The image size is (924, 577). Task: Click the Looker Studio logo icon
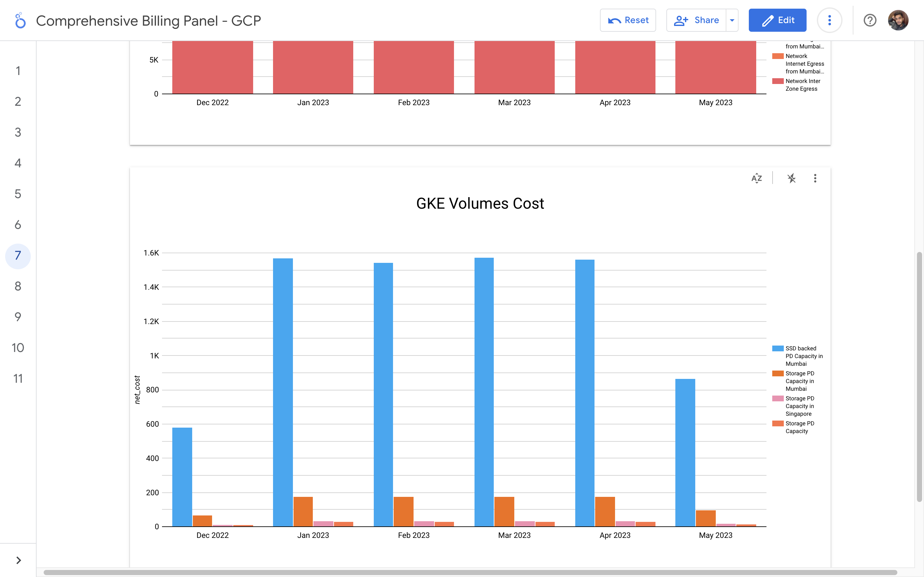(x=20, y=21)
